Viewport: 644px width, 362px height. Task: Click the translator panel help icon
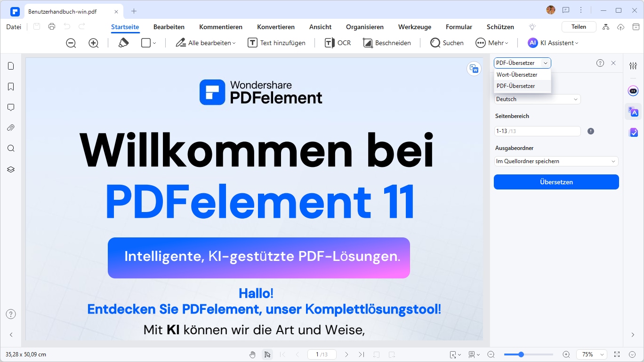click(600, 63)
